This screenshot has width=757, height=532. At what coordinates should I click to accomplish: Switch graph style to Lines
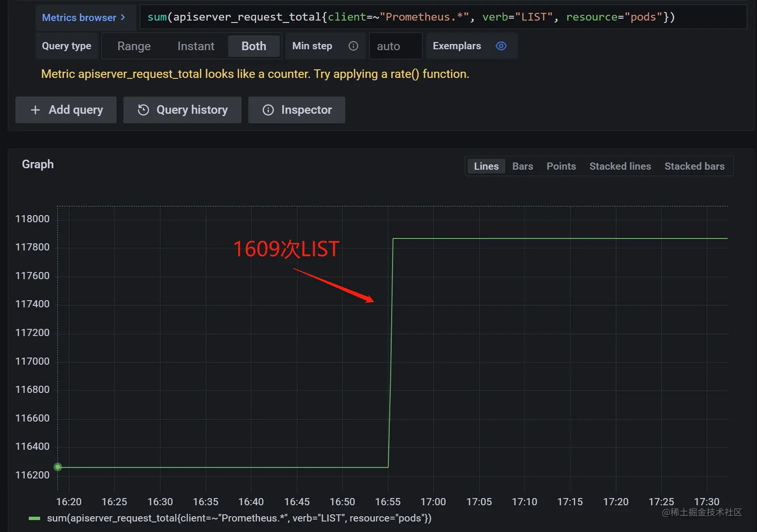tap(486, 166)
